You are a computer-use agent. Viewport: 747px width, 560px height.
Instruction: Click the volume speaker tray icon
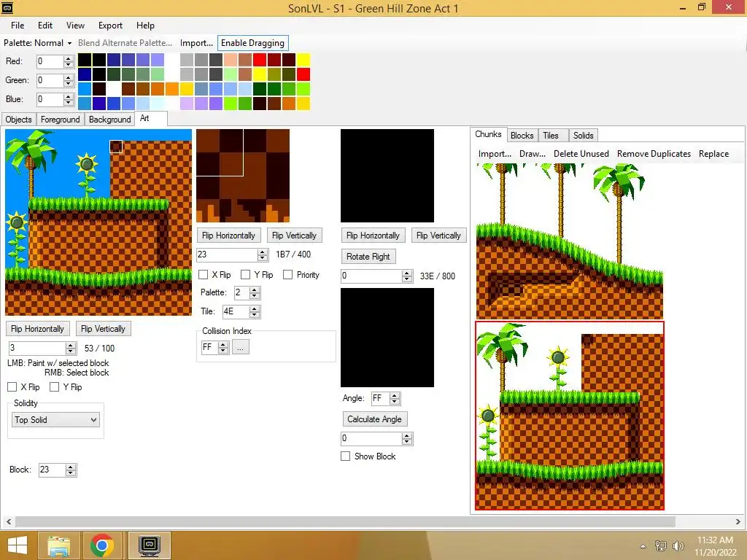(678, 546)
